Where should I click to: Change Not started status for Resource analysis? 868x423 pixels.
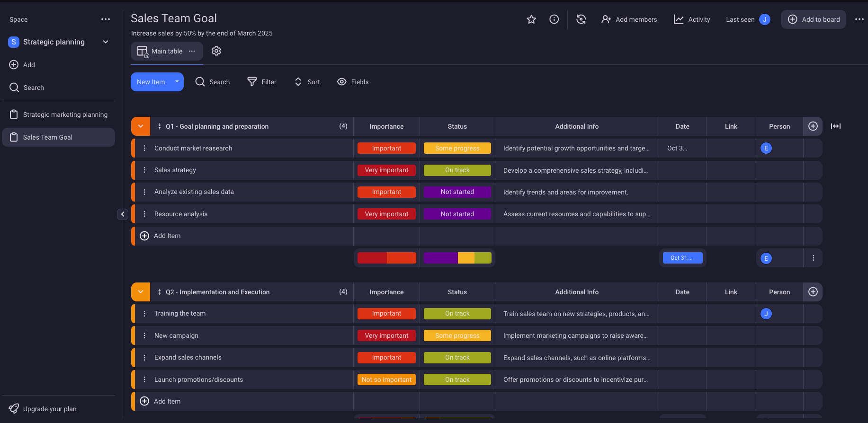[457, 214]
